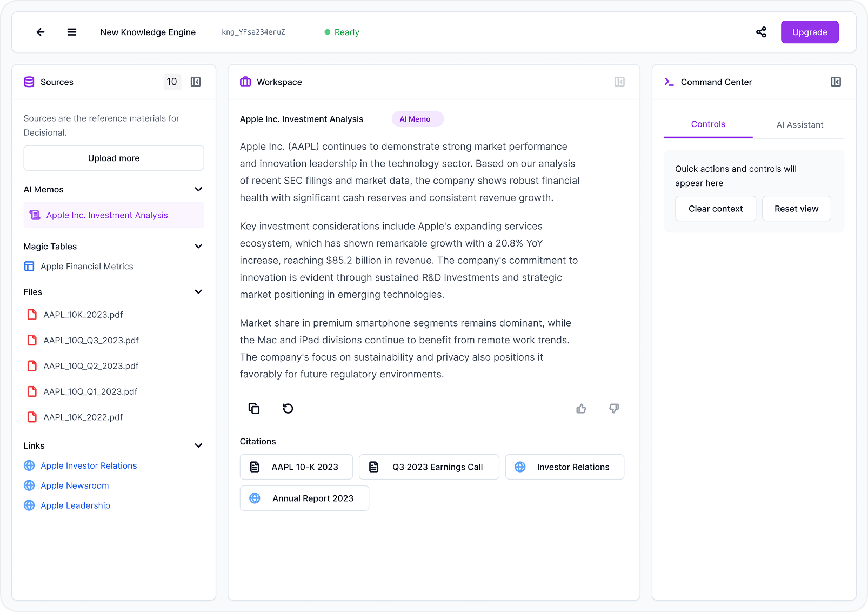Screen dimensions: 868x612
Task: Give thumbs down to the memo
Action: 614,409
